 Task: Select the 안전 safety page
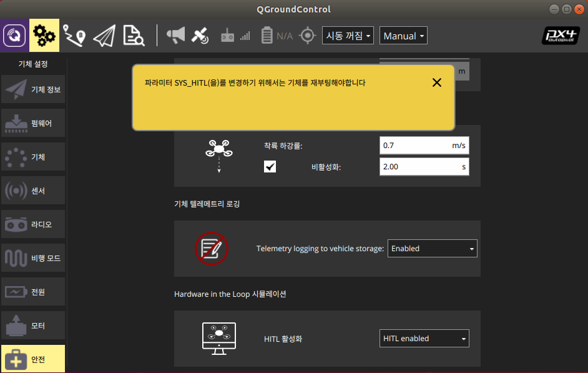pos(33,359)
